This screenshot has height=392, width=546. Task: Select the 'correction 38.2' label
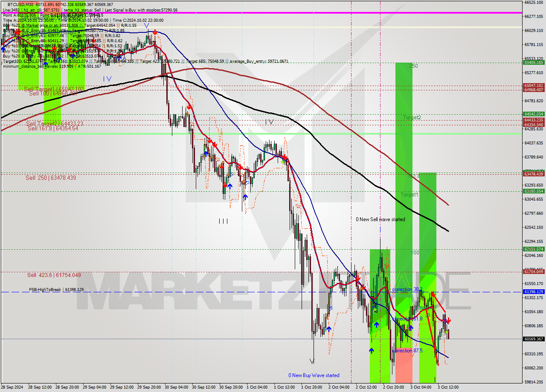(407, 289)
